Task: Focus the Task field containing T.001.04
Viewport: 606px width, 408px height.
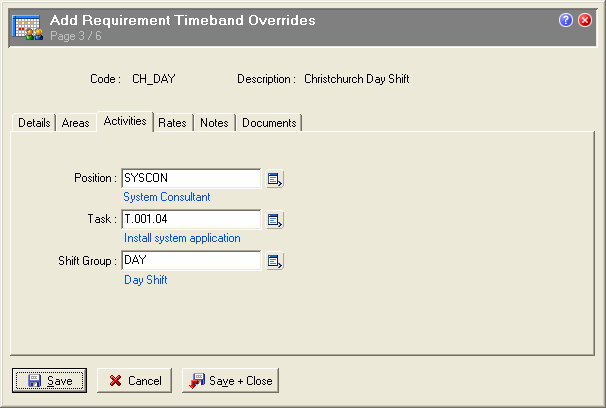Action: tap(191, 219)
